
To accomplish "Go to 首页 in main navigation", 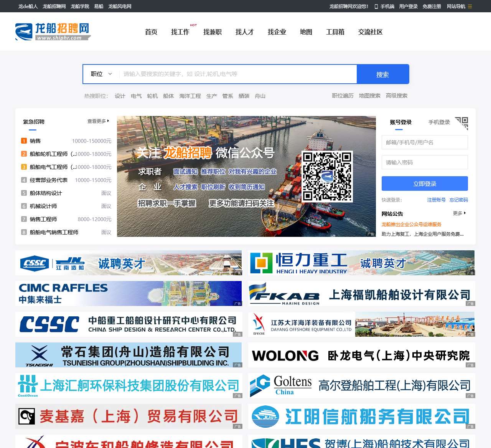I will (x=151, y=32).
